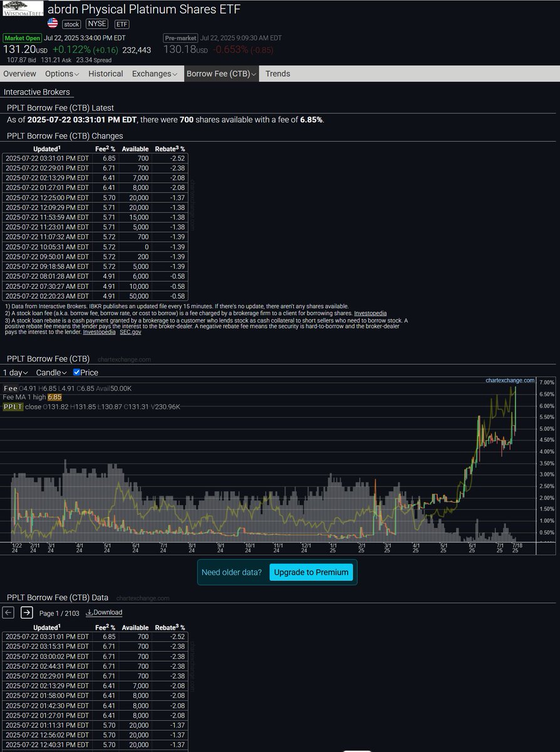The height and width of the screenshot is (752, 560).
Task: Select Changes row 2025-07-22 10:05:31 AM EDT
Action: click(x=95, y=247)
